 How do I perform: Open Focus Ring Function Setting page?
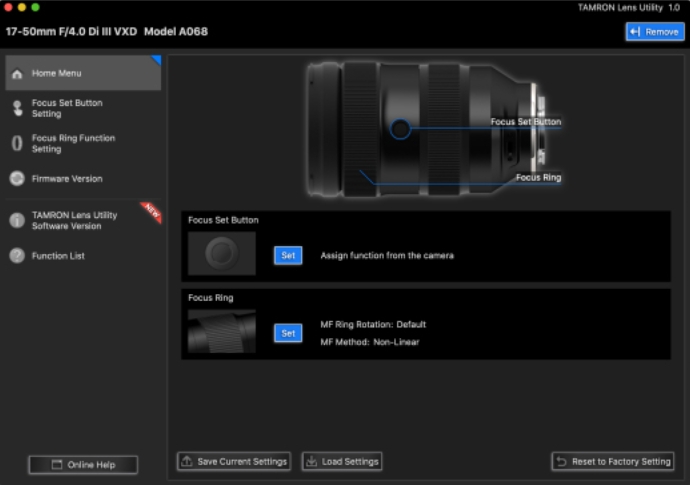[73, 143]
